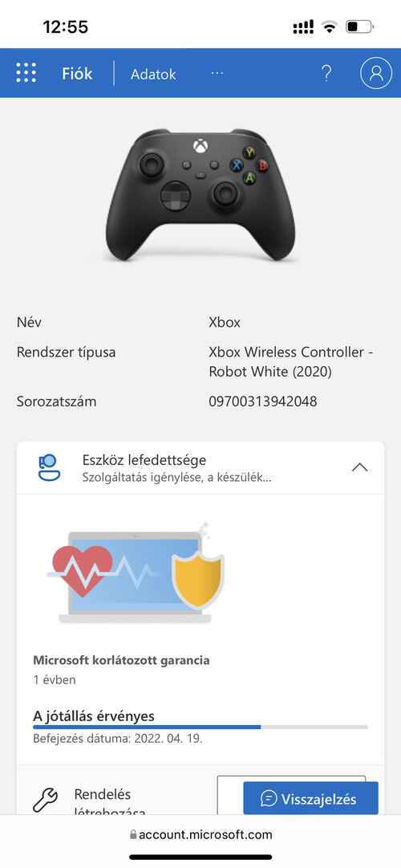401x868 pixels.
Task: Open the Visszajelzés feedback button
Action: 311,798
